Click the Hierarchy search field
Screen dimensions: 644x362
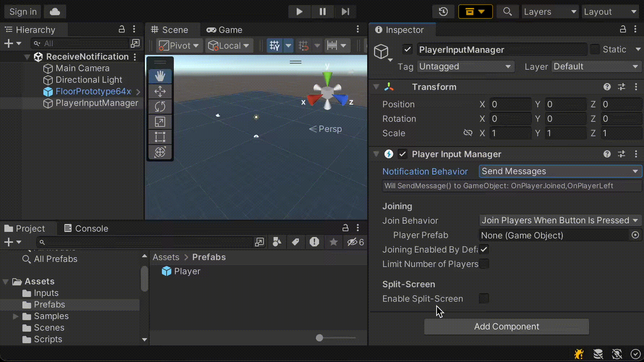click(x=80, y=44)
